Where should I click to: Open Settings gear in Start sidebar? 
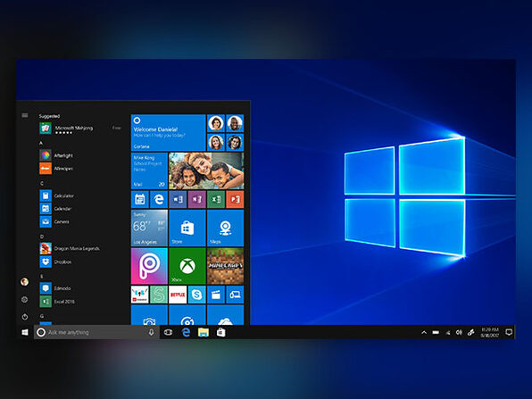point(24,299)
